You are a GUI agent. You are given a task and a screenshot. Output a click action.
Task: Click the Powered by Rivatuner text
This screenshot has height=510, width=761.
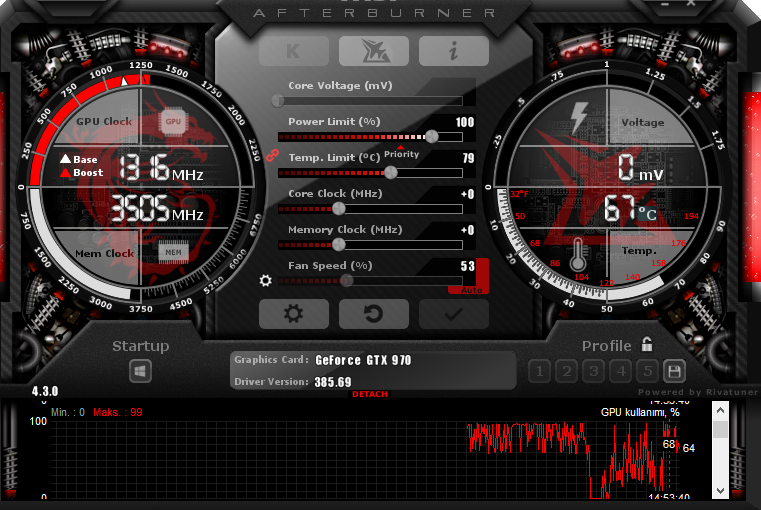pos(698,392)
